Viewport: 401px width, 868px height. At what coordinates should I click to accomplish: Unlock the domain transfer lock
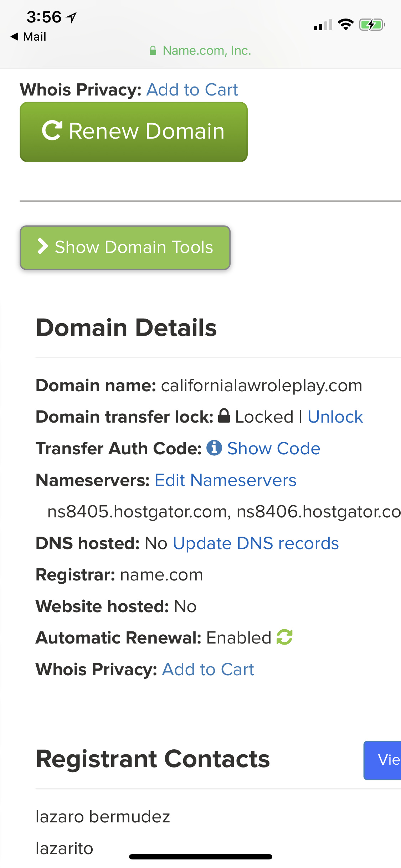pyautogui.click(x=335, y=417)
